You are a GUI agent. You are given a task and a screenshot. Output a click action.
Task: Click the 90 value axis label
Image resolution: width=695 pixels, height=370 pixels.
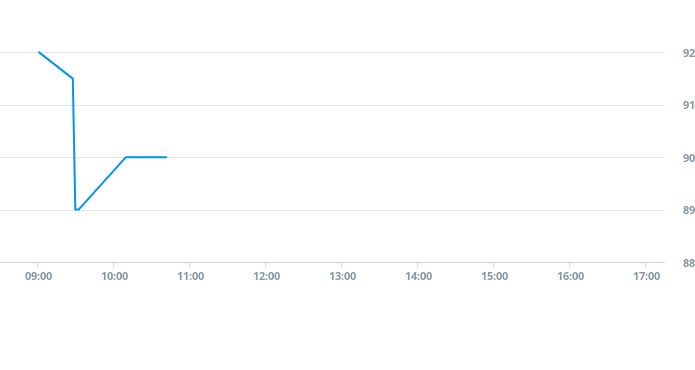tap(689, 158)
